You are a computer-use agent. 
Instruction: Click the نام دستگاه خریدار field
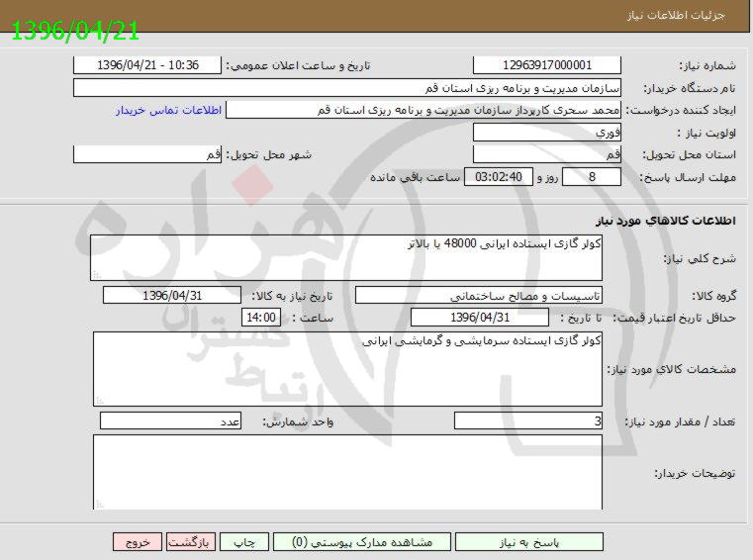point(347,88)
